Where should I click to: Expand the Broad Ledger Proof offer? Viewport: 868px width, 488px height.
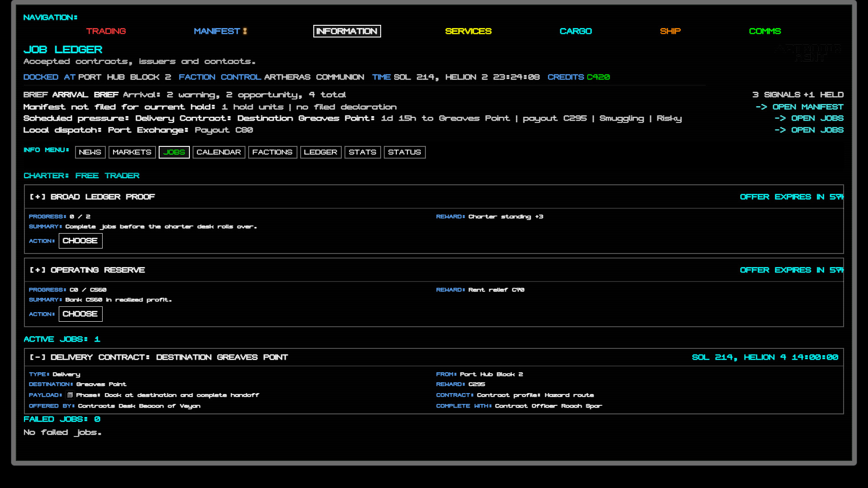tap(38, 197)
